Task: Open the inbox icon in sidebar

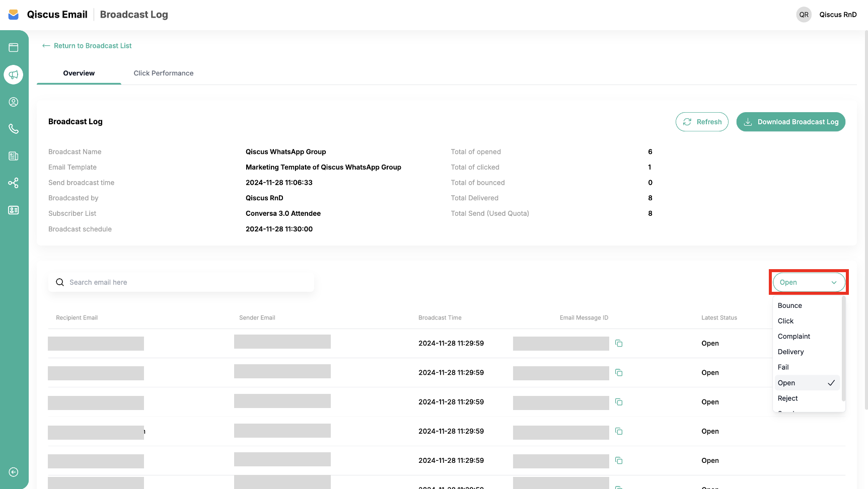Action: point(14,48)
